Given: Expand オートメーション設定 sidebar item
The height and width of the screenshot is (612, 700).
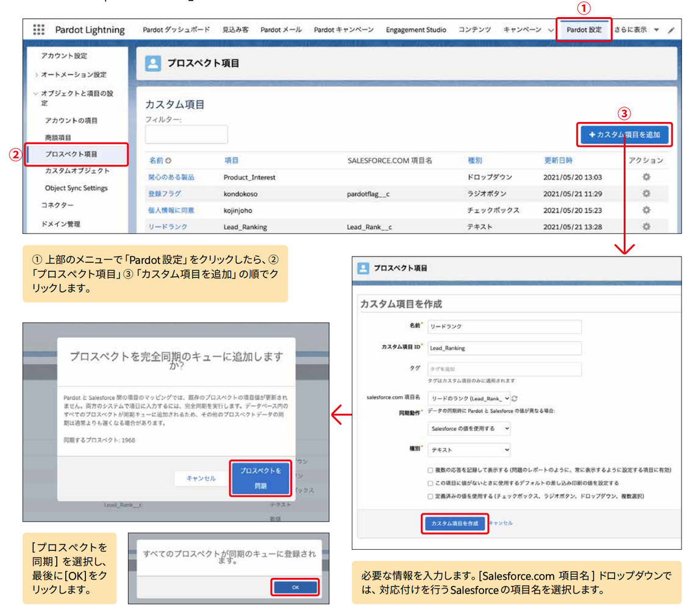Looking at the screenshot, I should 36,75.
